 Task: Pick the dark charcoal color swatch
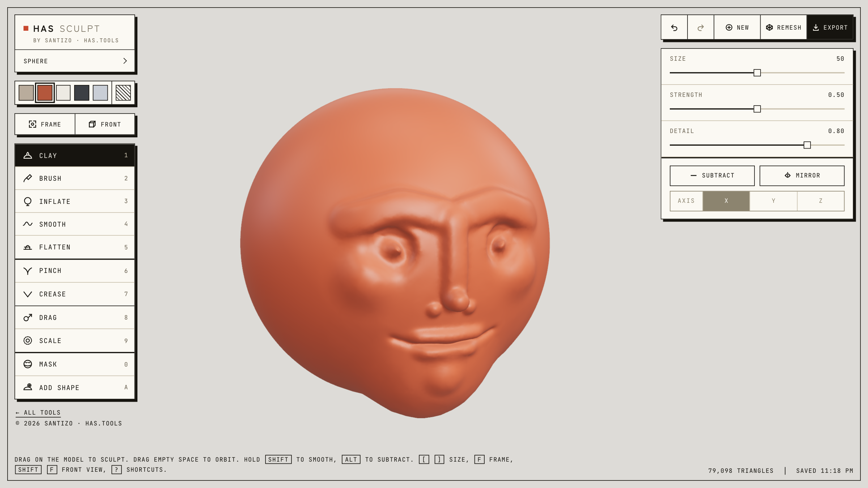[x=82, y=93]
